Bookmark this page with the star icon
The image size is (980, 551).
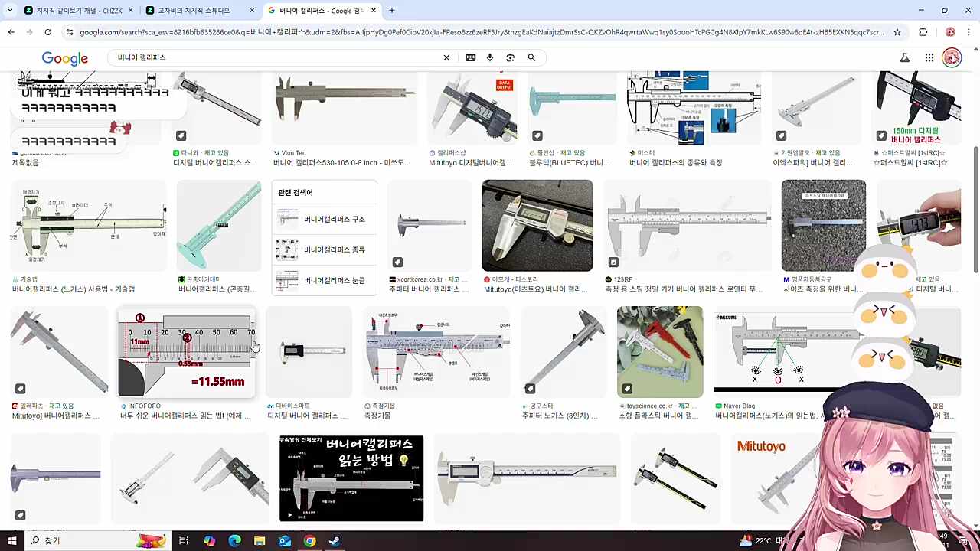click(897, 32)
